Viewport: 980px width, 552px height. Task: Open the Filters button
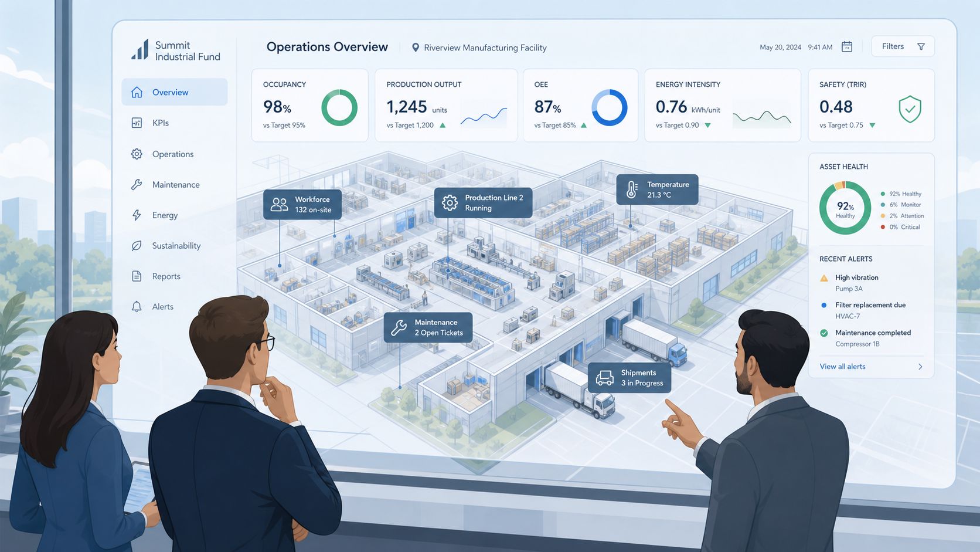[903, 46]
